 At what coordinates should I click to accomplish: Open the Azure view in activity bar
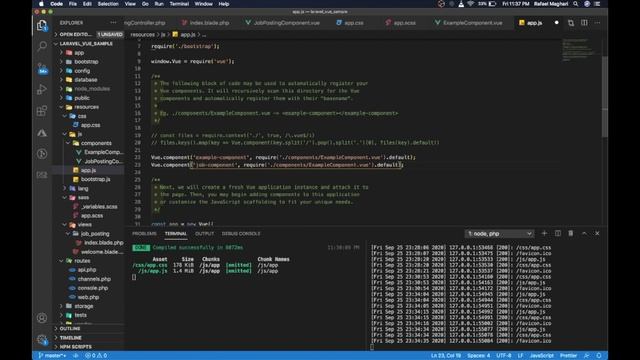[x=42, y=132]
